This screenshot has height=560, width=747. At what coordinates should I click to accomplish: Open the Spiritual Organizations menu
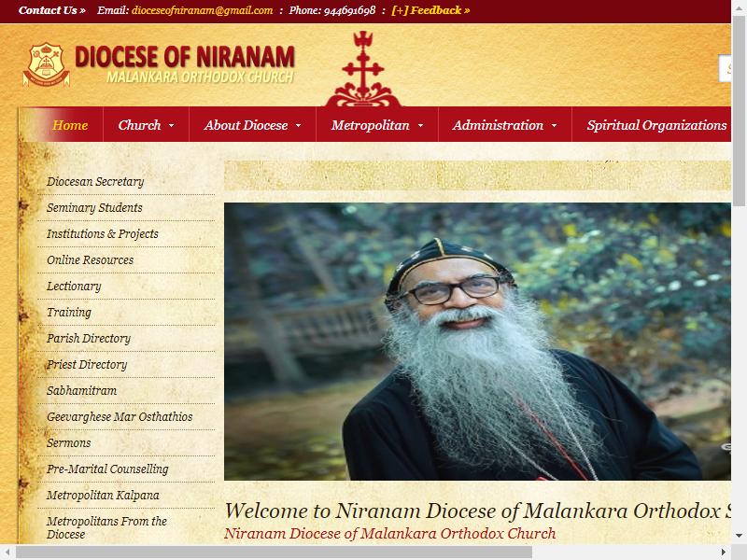tap(656, 125)
